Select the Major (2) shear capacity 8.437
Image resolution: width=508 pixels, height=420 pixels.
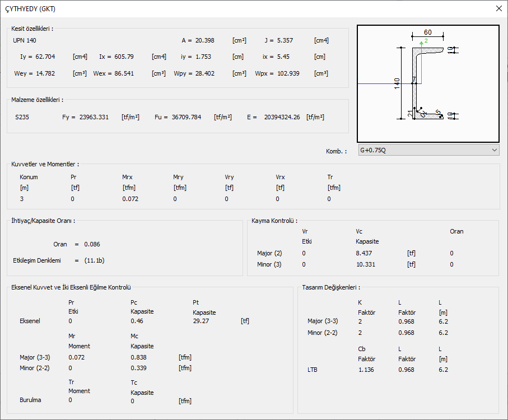point(364,253)
